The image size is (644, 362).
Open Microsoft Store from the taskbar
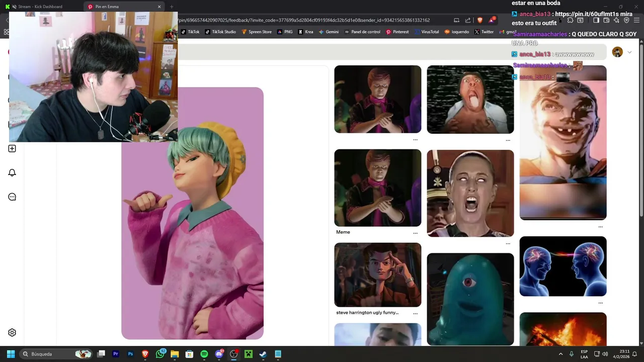(x=190, y=354)
